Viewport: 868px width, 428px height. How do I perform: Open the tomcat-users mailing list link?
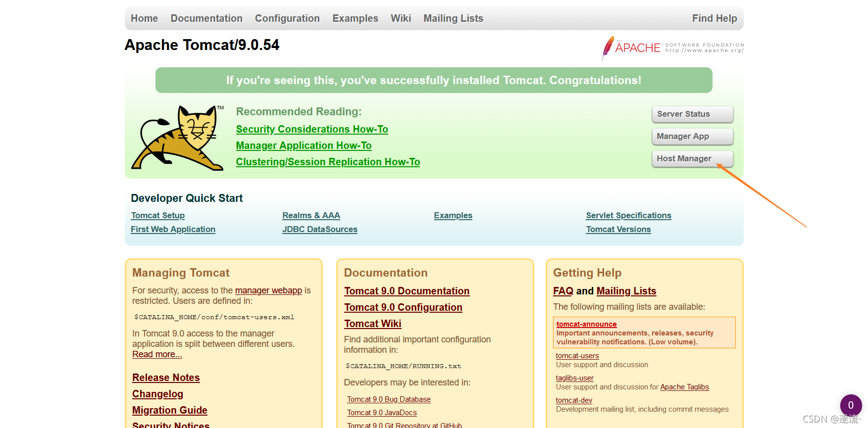(x=577, y=356)
